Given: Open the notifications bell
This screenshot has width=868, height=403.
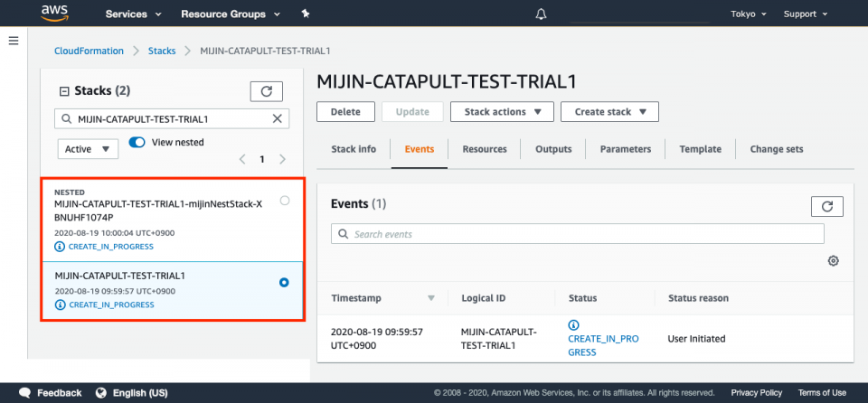Looking at the screenshot, I should 541,14.
